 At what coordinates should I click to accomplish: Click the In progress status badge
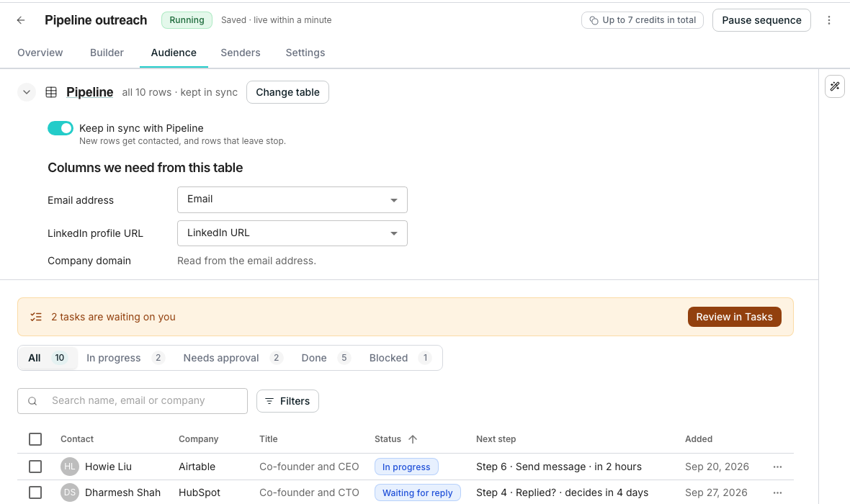pyautogui.click(x=406, y=467)
